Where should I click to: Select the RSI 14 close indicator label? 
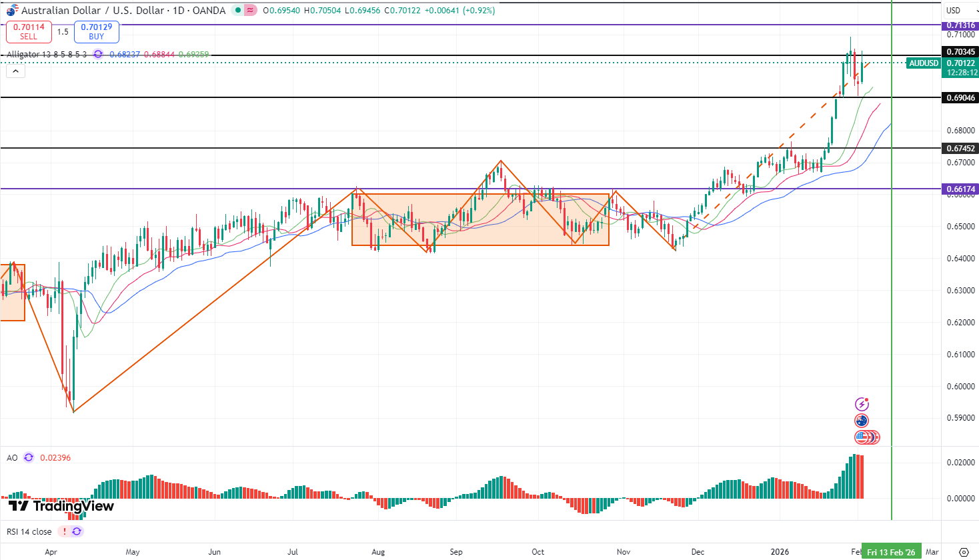pyautogui.click(x=29, y=531)
